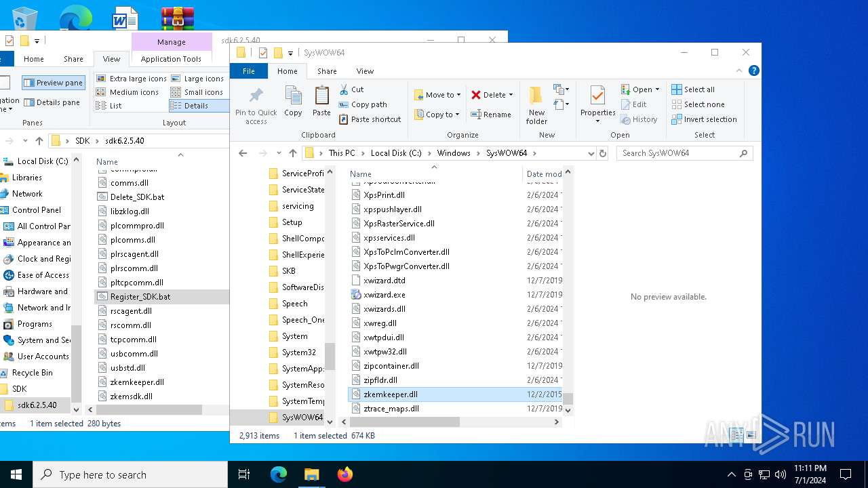Expand the Properties dropdown arrow
The height and width of the screenshot is (488, 868).
pyautogui.click(x=597, y=121)
